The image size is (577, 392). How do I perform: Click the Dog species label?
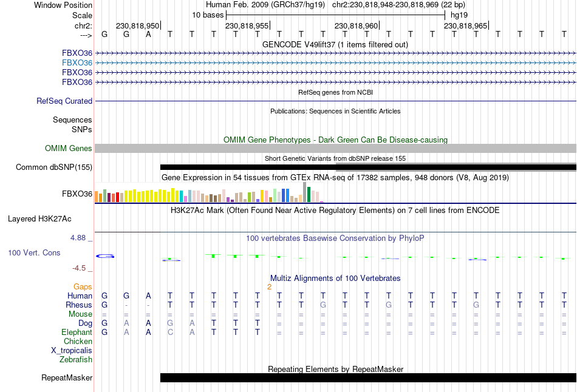85,323
